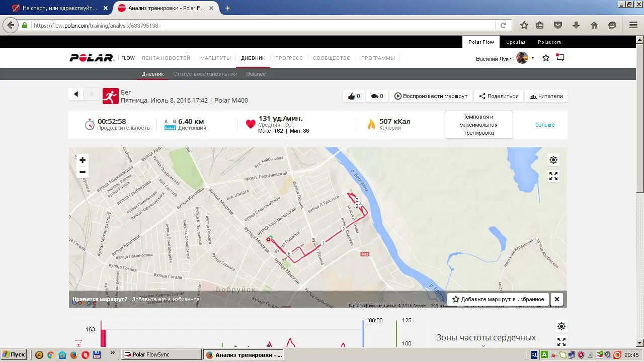This screenshot has height=362, width=644.
Task: Open Polar FlowSync in the taskbar
Action: click(x=161, y=354)
